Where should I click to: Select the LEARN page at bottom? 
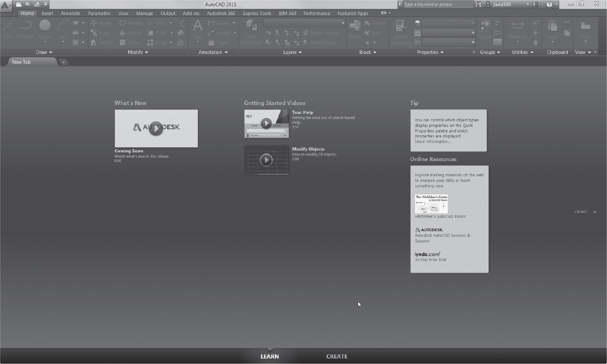click(x=270, y=356)
